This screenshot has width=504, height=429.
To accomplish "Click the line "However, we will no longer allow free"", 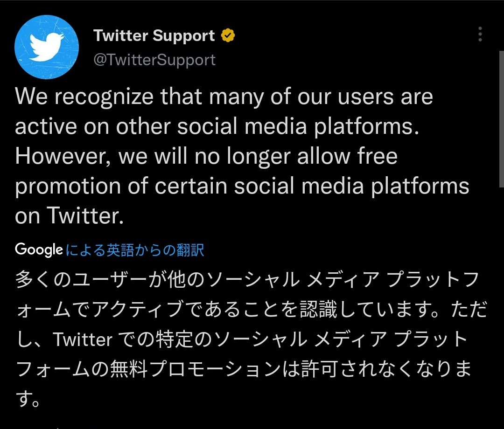I will [206, 156].
